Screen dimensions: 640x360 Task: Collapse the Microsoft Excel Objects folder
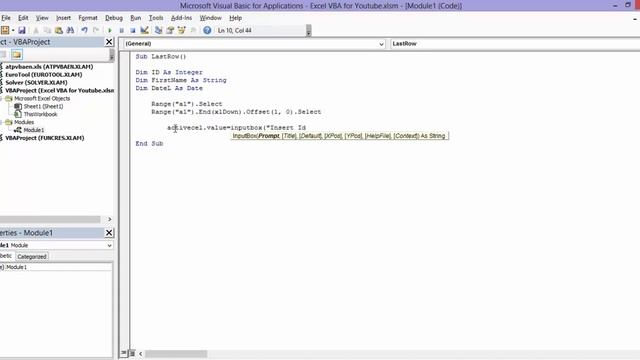(2, 98)
